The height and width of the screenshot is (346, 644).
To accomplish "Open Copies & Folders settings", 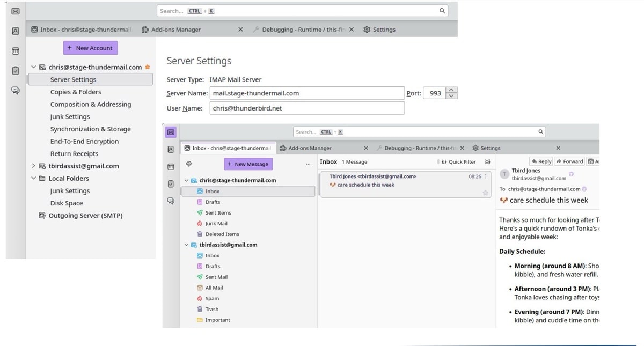I will pyautogui.click(x=76, y=92).
